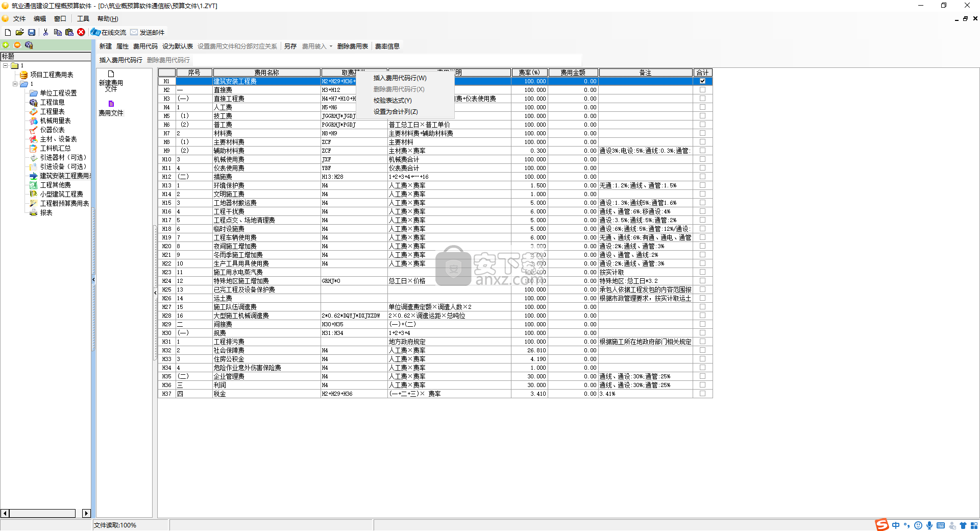Click the Open folder toolbar icon
The height and width of the screenshot is (531, 980).
coord(19,32)
